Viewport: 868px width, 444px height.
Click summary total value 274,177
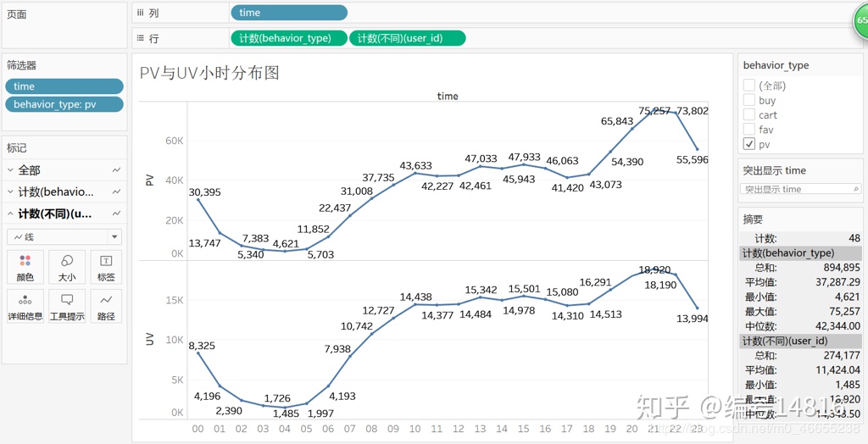click(842, 355)
